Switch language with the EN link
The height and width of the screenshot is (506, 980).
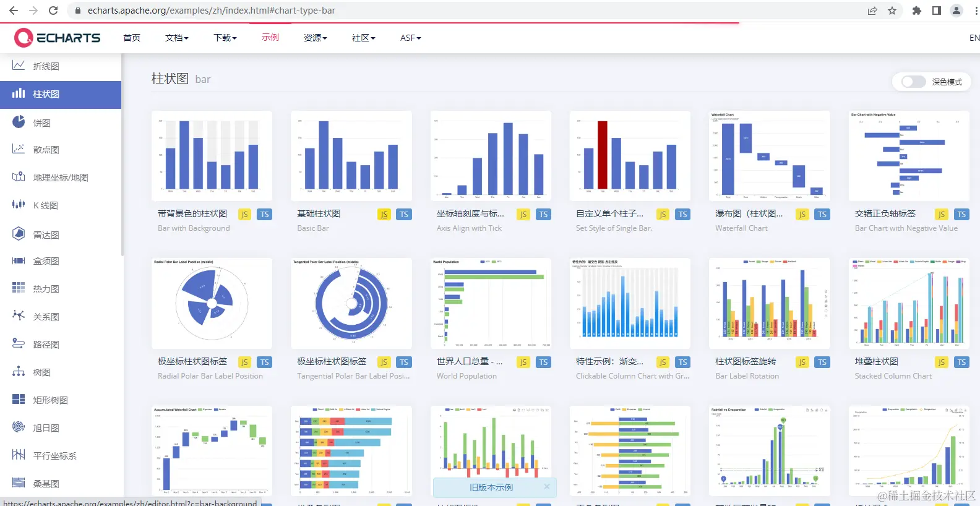[974, 38]
